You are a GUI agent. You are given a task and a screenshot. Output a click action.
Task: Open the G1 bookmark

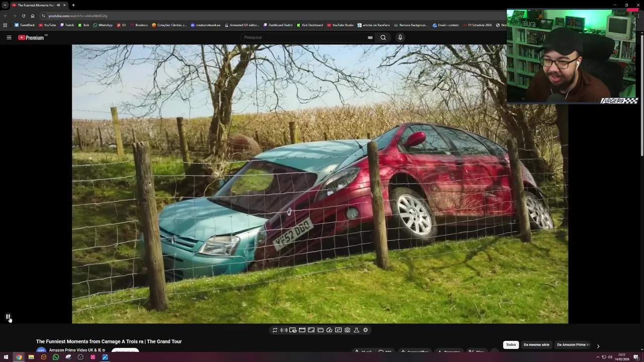pos(121,25)
